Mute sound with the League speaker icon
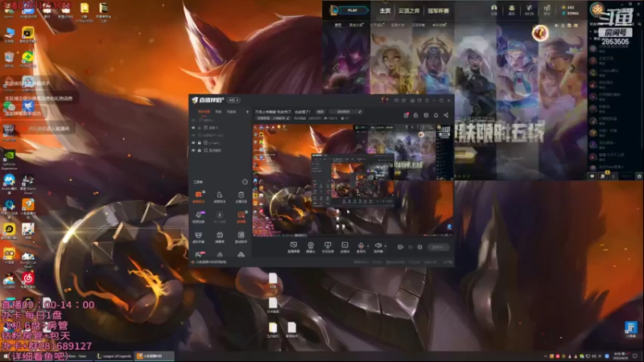 (556, 26)
